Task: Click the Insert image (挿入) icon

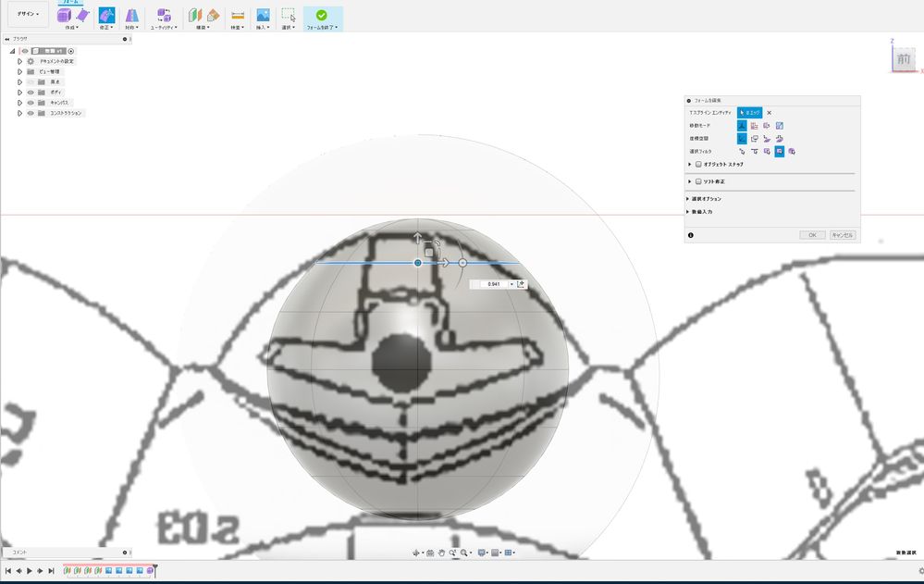Action: click(x=263, y=16)
